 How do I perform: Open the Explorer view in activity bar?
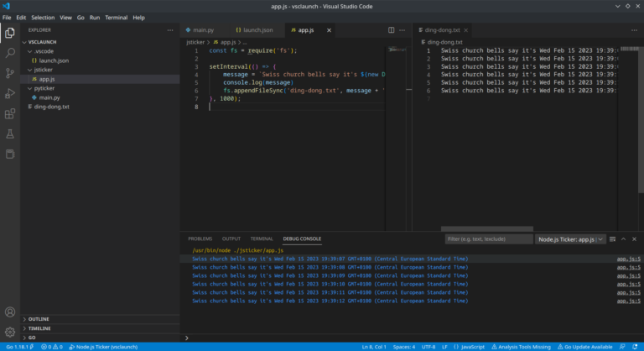click(10, 33)
